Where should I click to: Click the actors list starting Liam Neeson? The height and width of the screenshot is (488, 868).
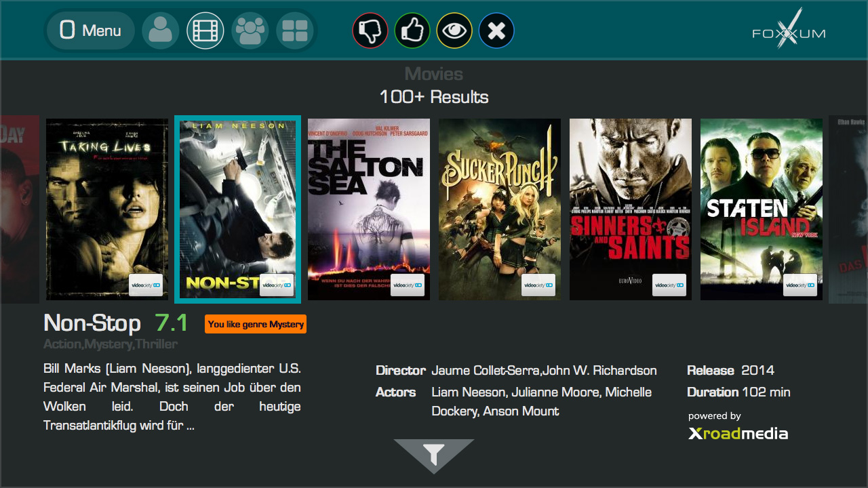coord(542,402)
